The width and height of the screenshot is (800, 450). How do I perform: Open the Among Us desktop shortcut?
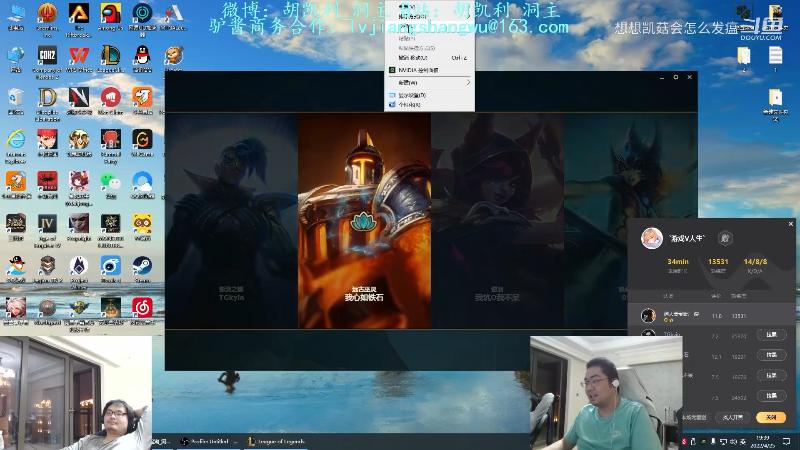click(x=110, y=18)
